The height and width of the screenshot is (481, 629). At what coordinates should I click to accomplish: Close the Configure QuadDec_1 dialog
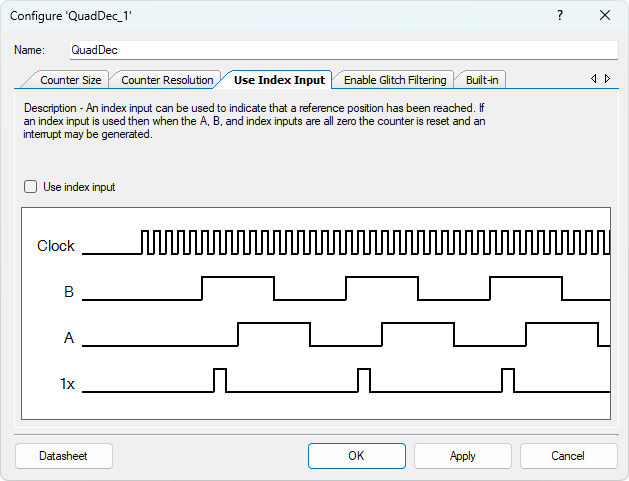(x=604, y=15)
